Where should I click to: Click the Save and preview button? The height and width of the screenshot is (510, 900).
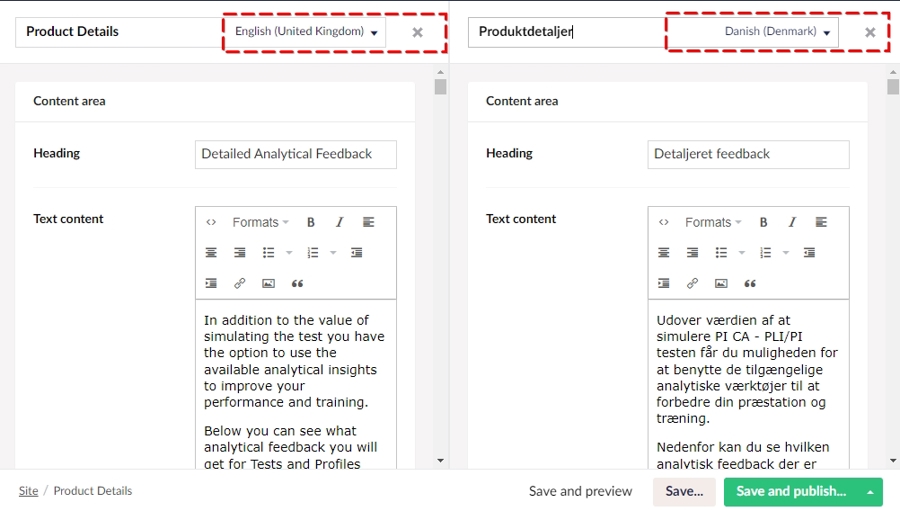click(580, 491)
